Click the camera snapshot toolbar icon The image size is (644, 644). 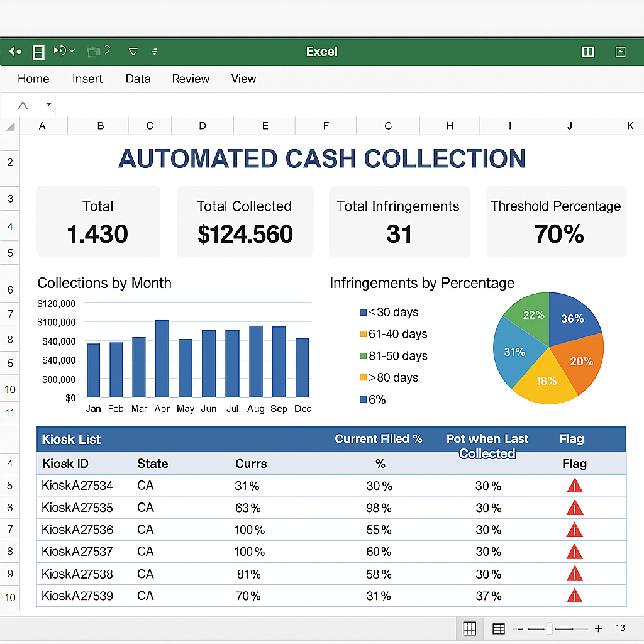click(94, 52)
